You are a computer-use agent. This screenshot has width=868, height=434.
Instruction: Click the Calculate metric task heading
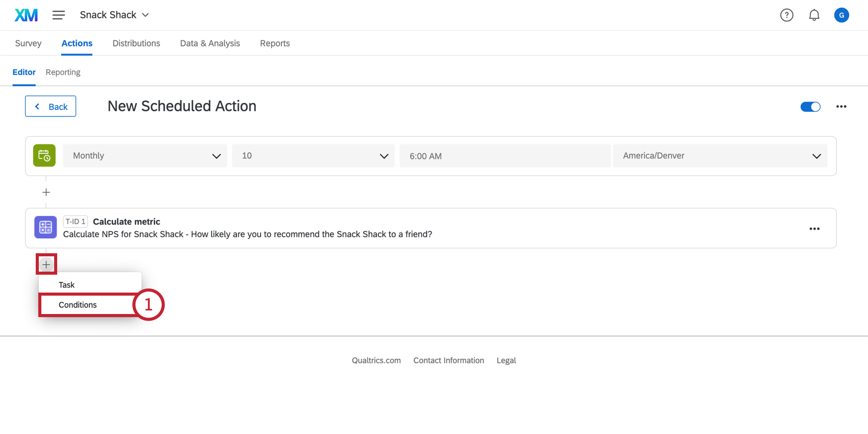[127, 222]
